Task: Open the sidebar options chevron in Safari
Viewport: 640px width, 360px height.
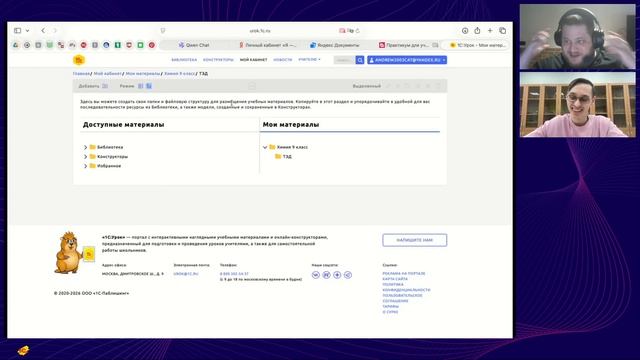Action: (27, 31)
